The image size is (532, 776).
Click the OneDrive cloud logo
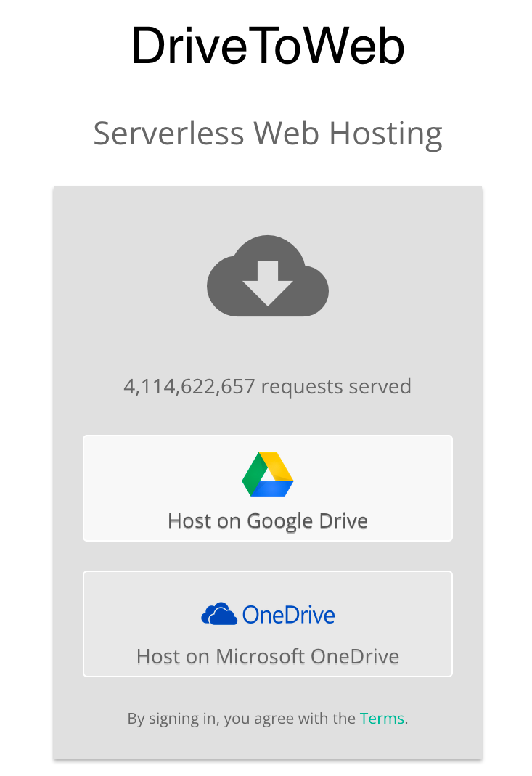coord(268,614)
